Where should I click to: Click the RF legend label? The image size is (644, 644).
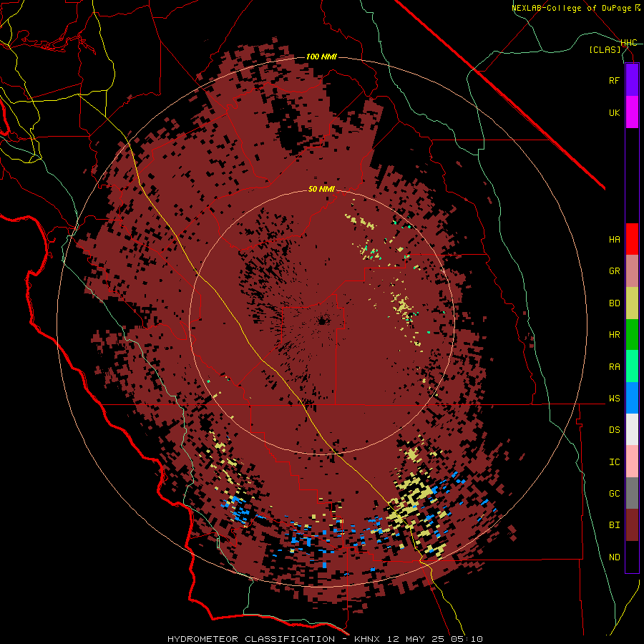[614, 81]
